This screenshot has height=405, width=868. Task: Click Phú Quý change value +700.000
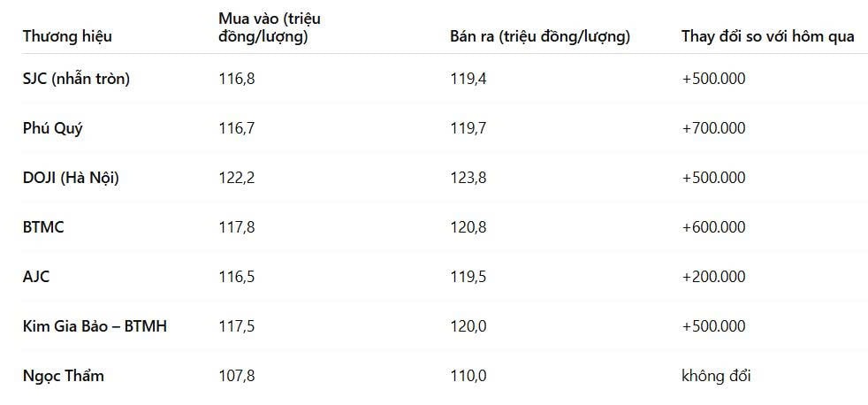pyautogui.click(x=713, y=128)
